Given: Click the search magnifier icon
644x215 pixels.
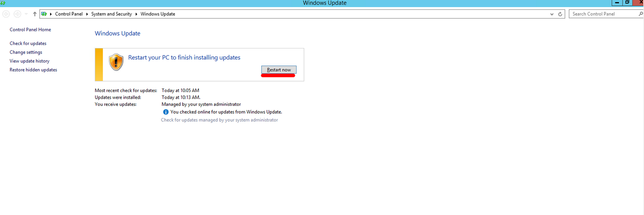Looking at the screenshot, I should click(640, 14).
